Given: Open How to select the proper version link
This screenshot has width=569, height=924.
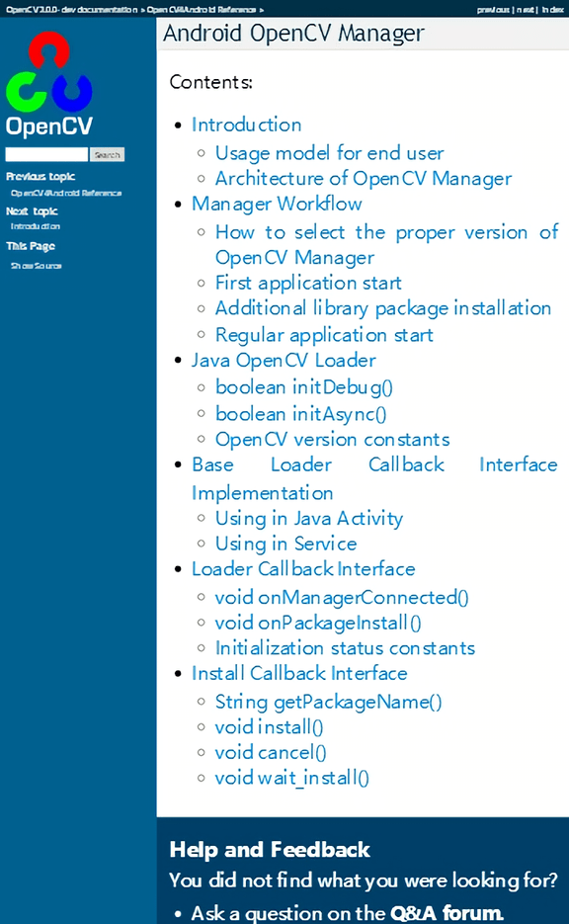Looking at the screenshot, I should (x=386, y=244).
